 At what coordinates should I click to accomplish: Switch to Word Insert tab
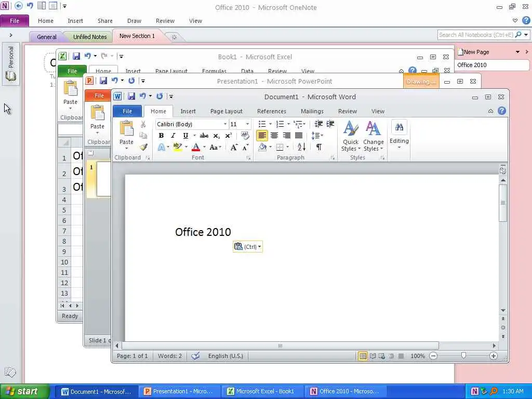tap(188, 111)
